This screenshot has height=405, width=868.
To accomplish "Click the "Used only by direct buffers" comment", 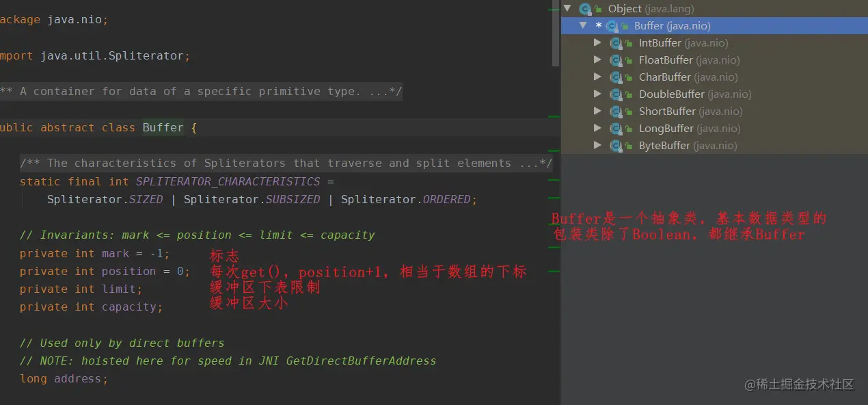I will (x=122, y=343).
